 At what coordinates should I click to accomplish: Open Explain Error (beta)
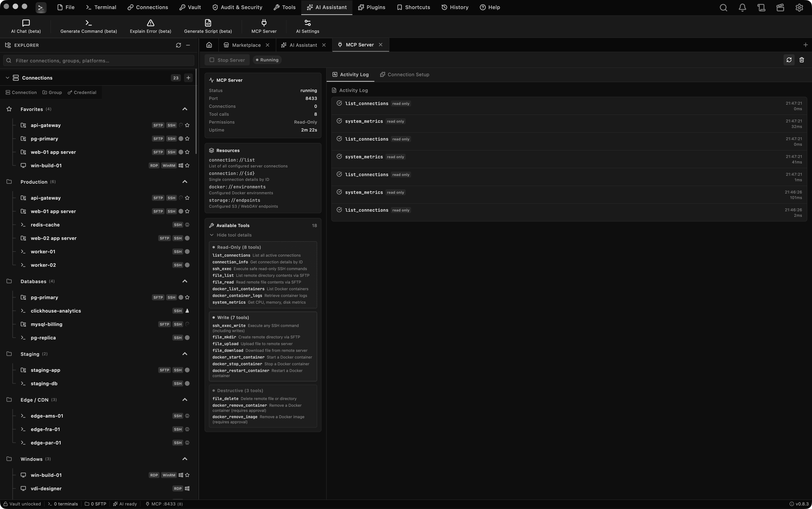(150, 26)
